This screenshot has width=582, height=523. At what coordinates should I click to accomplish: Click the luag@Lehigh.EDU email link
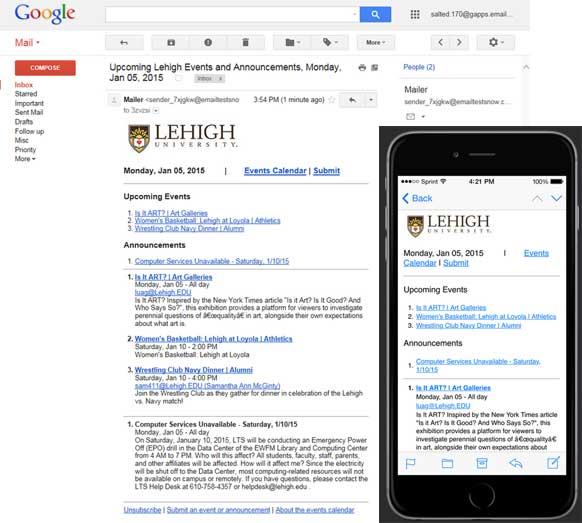pyautogui.click(x=163, y=292)
